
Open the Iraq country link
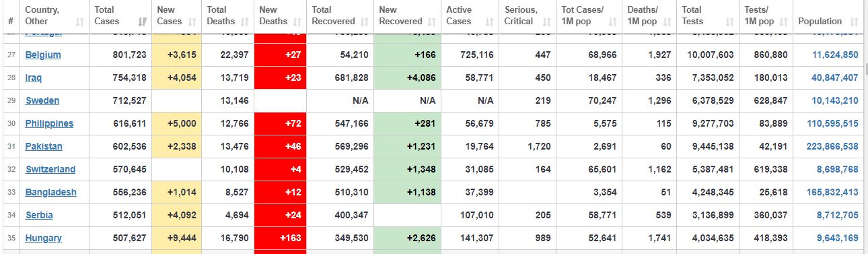[34, 78]
